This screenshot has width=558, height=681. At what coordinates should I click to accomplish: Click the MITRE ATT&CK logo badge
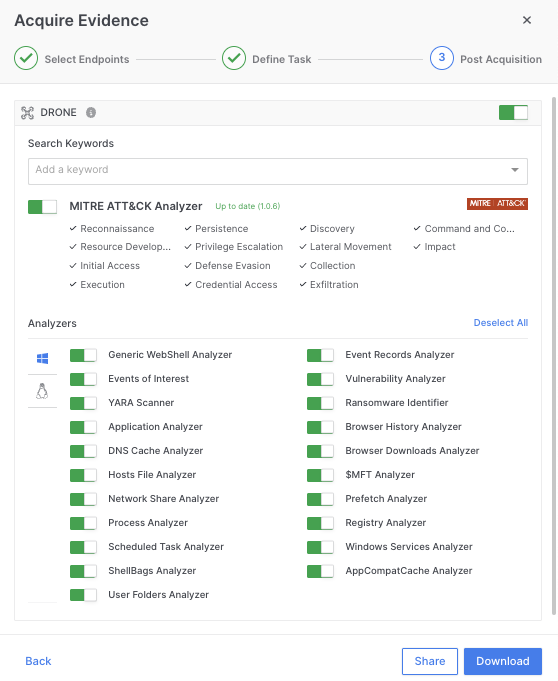point(497,204)
